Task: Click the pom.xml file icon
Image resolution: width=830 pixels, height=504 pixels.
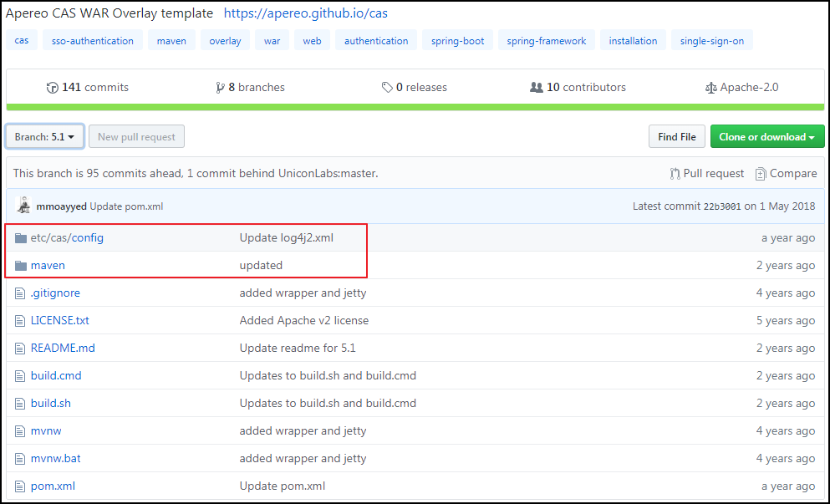Action: [x=20, y=486]
